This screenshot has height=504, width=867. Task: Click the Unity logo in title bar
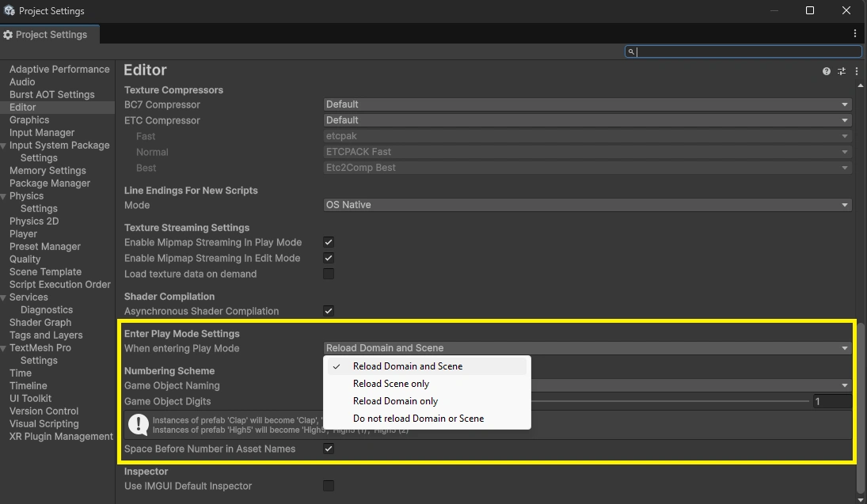pyautogui.click(x=9, y=11)
